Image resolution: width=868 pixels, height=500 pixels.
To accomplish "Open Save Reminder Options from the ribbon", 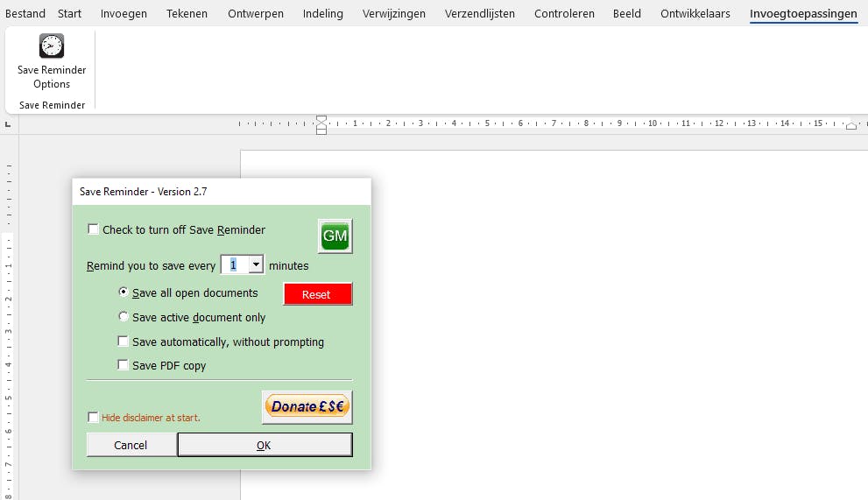I will 52,61.
